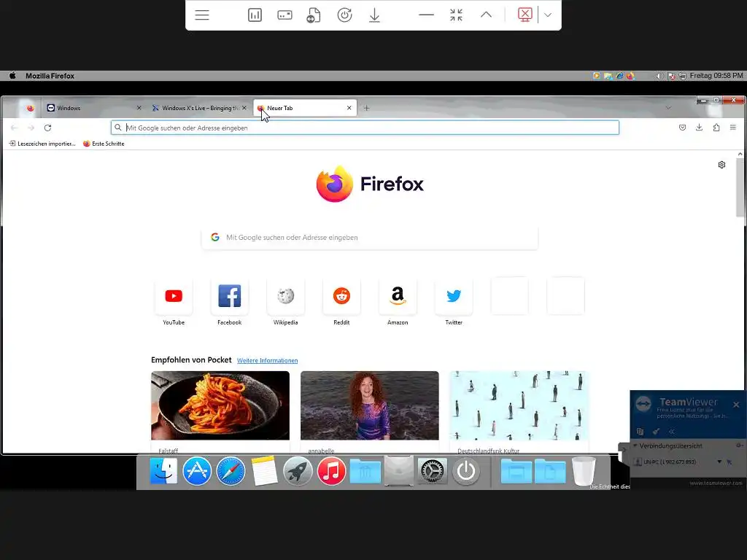Open the file transfer icon in the remote toolbar
Image resolution: width=747 pixels, height=560 pixels.
coord(314,15)
